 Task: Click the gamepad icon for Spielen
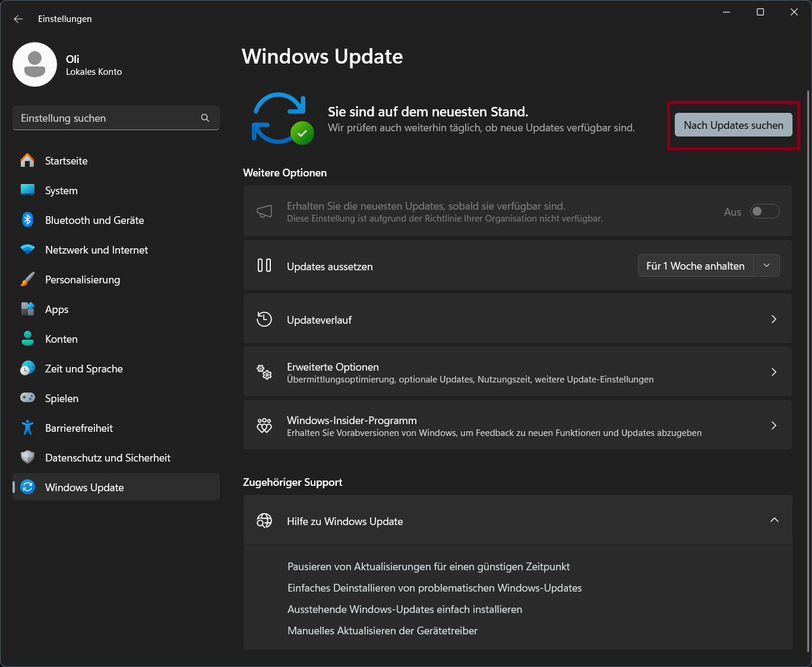pyautogui.click(x=27, y=397)
